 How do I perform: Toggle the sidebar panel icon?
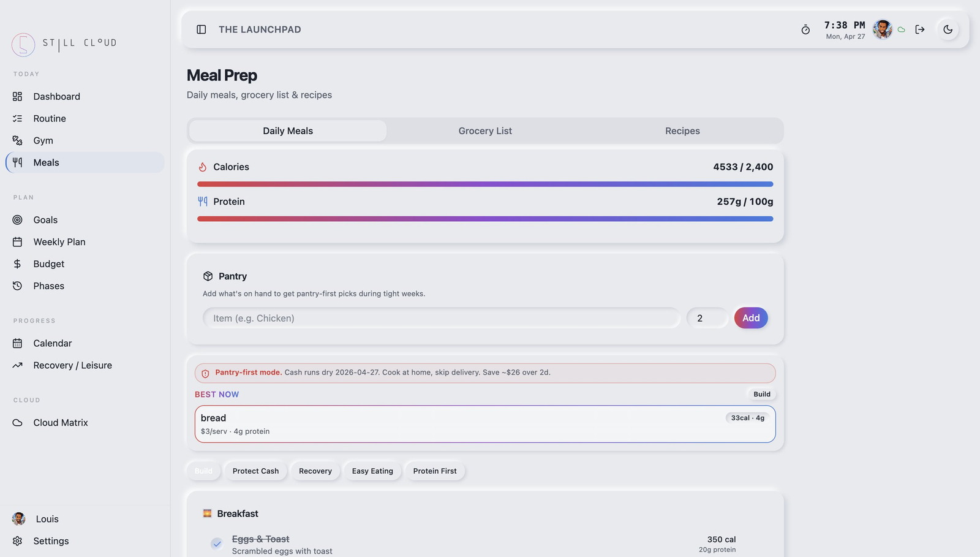[x=201, y=29]
